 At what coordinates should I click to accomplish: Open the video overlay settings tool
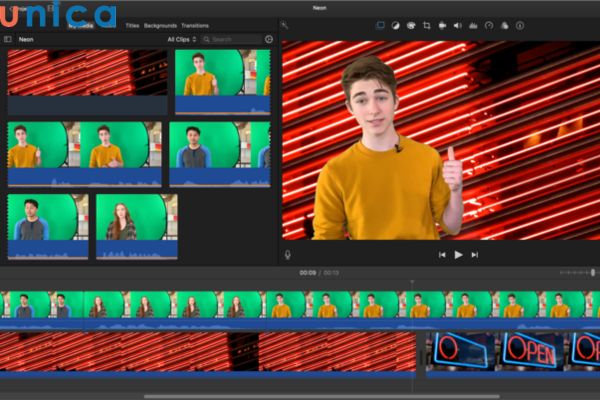tap(380, 25)
